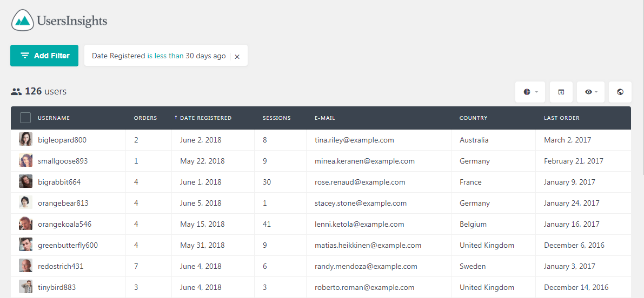Image resolution: width=644 pixels, height=298 pixels.
Task: Open bigleopard800 avatar thumbnail
Action: [25, 139]
